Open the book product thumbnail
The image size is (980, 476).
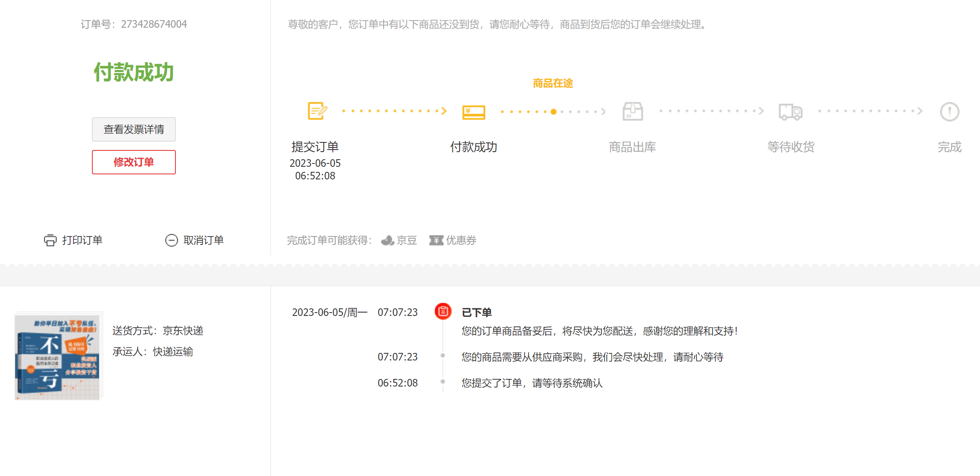pyautogui.click(x=58, y=356)
